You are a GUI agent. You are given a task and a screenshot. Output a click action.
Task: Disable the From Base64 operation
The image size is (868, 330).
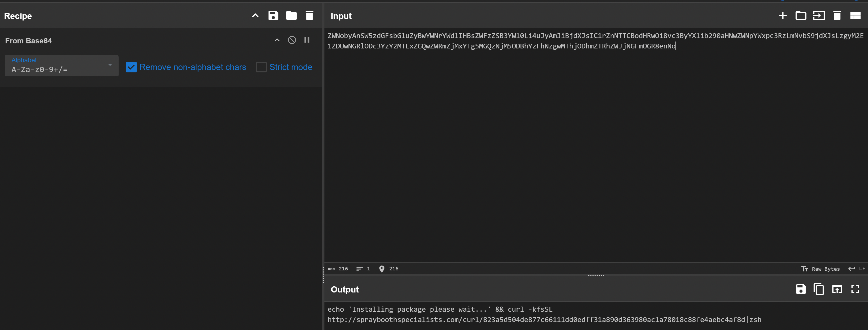point(292,40)
